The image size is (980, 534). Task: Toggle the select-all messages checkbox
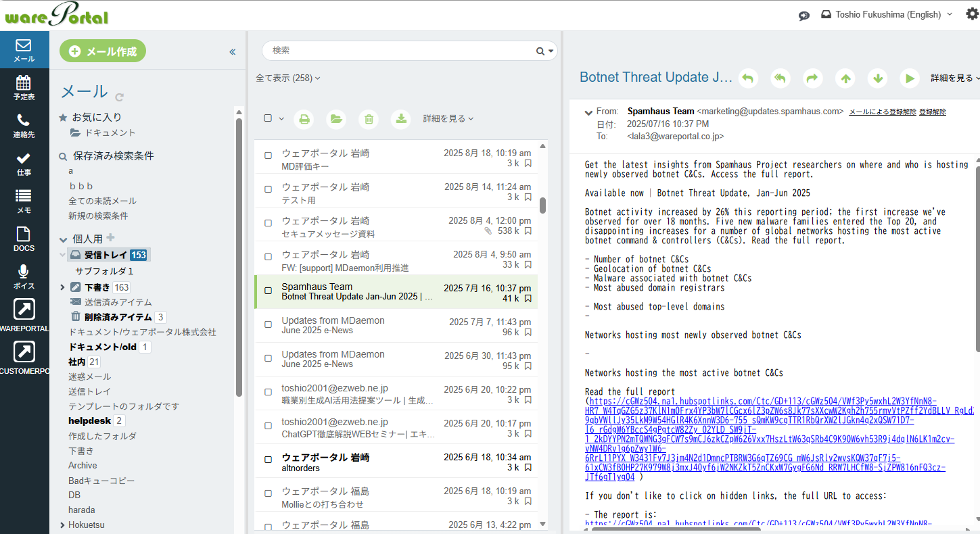[x=268, y=118]
